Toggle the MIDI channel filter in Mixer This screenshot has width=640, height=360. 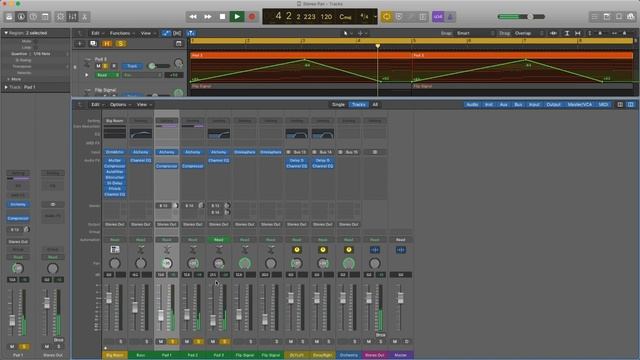tap(603, 104)
